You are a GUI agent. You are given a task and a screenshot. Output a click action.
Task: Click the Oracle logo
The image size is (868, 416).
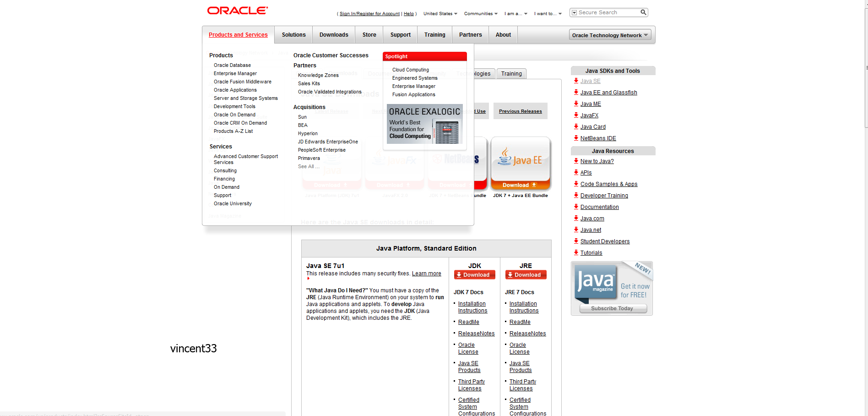coord(237,11)
